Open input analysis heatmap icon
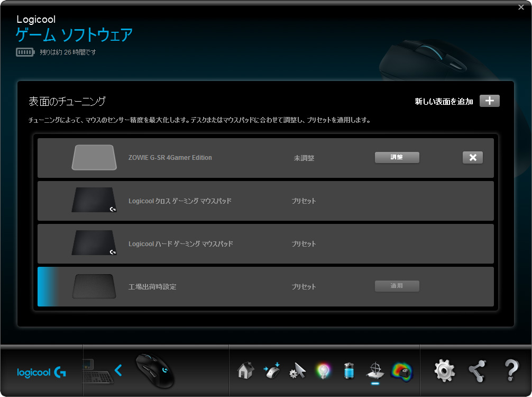The height and width of the screenshot is (397, 532). [x=402, y=371]
